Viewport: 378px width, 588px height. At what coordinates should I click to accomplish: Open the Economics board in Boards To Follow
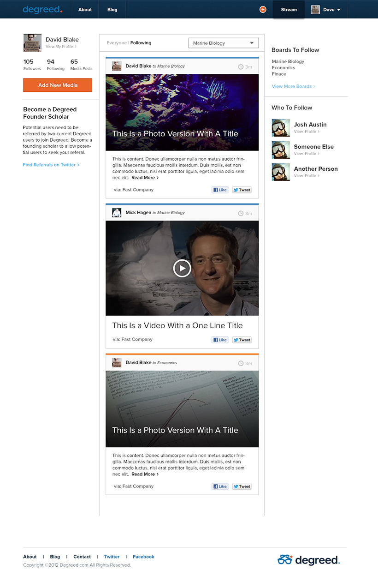283,68
